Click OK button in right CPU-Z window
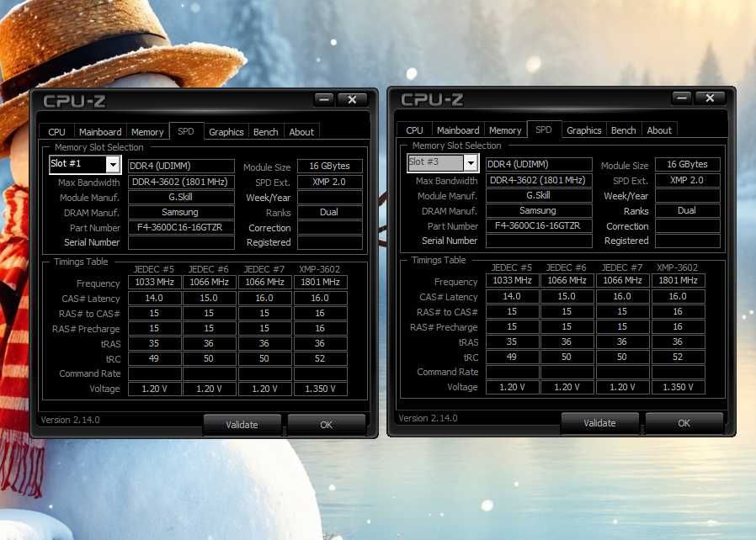 click(684, 422)
